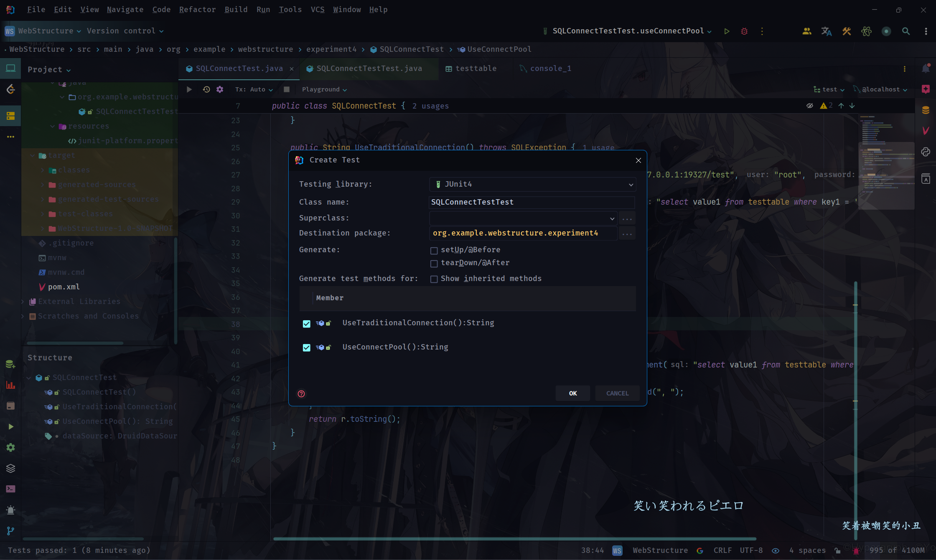Open the Tools menu

click(290, 9)
